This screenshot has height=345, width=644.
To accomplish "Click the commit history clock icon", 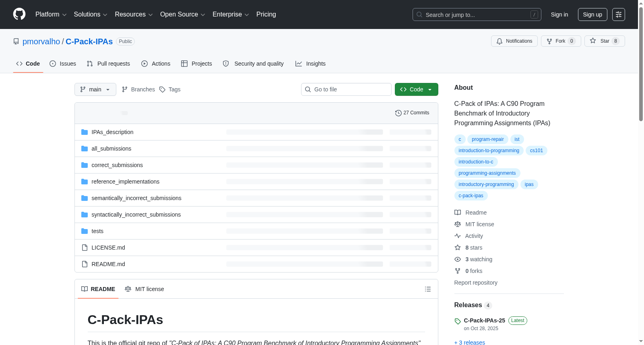I will tap(398, 113).
